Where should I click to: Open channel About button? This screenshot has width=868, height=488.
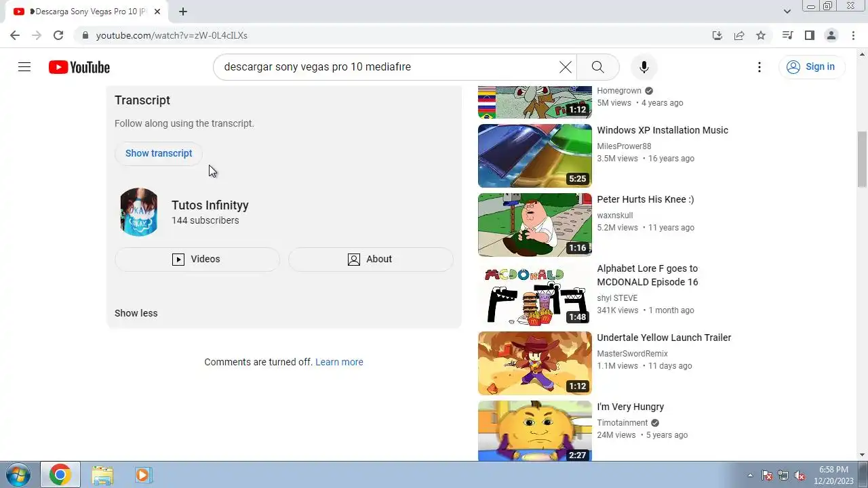click(x=371, y=259)
